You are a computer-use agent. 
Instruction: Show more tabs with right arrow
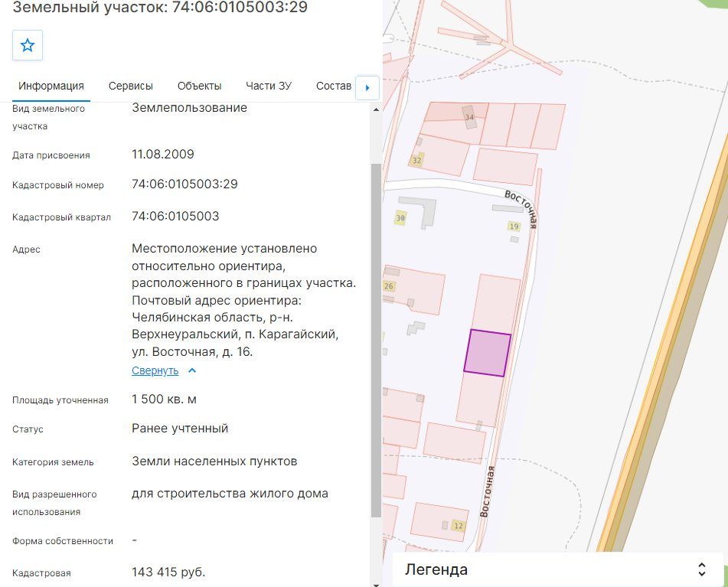pyautogui.click(x=367, y=88)
